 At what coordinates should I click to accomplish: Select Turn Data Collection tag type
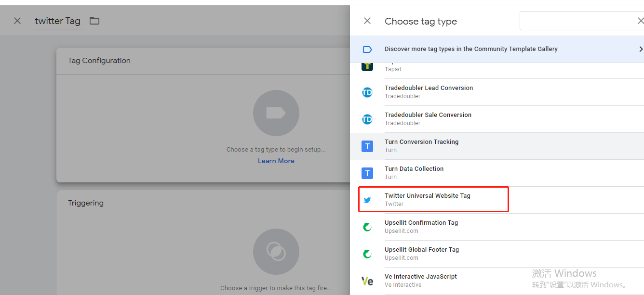point(497,173)
